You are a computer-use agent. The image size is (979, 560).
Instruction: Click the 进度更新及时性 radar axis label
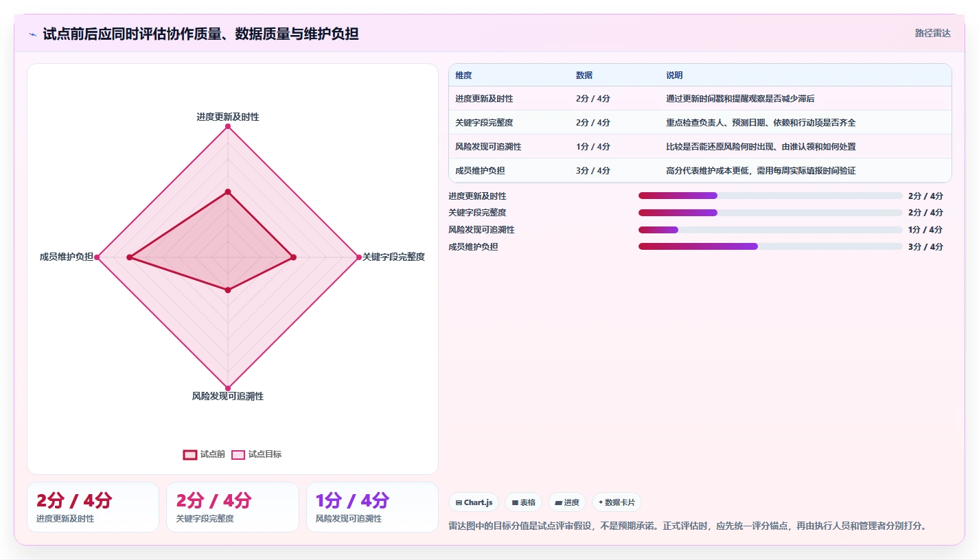(x=228, y=117)
